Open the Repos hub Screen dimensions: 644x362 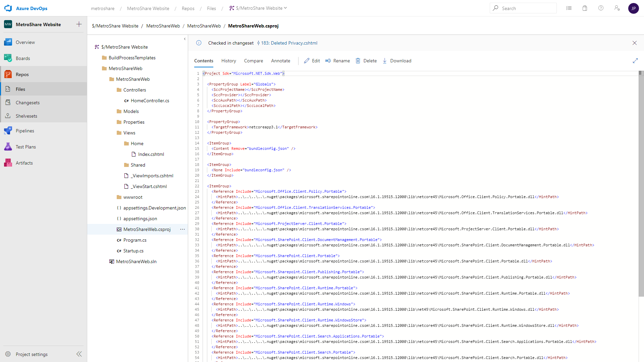(44, 74)
